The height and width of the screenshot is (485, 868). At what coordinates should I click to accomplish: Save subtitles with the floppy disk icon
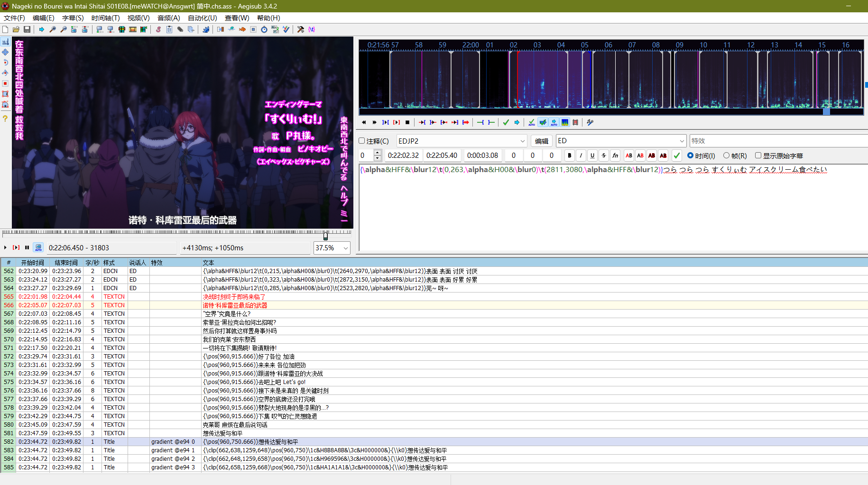[27, 29]
